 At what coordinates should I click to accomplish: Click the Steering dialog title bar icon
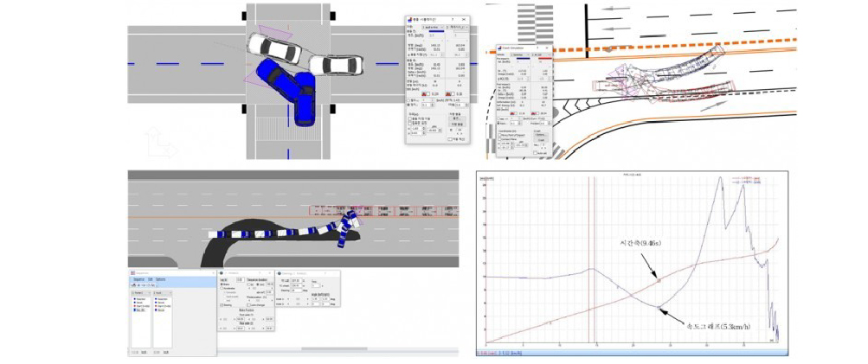coord(278,272)
